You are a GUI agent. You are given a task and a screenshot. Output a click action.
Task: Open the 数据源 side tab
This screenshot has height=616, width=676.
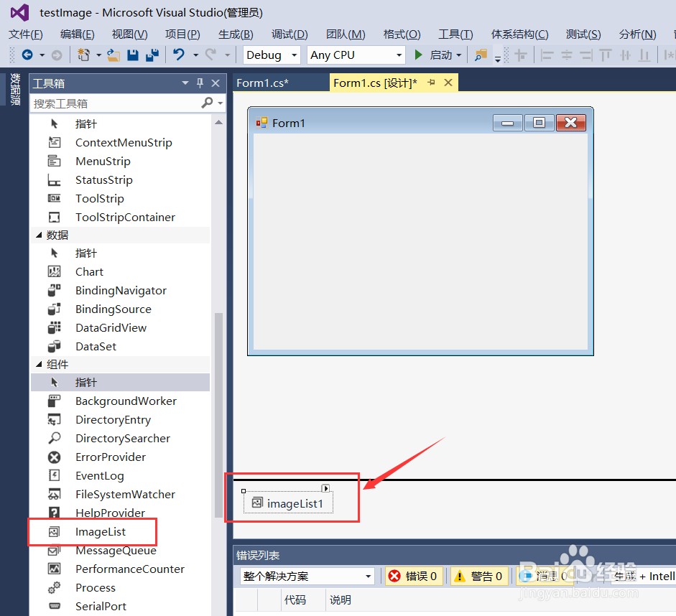(x=16, y=89)
